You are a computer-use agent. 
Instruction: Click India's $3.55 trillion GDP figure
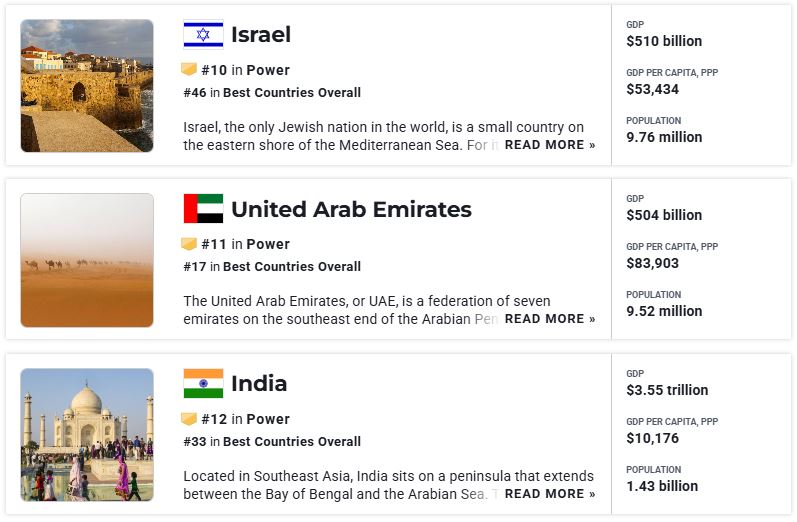click(x=667, y=390)
